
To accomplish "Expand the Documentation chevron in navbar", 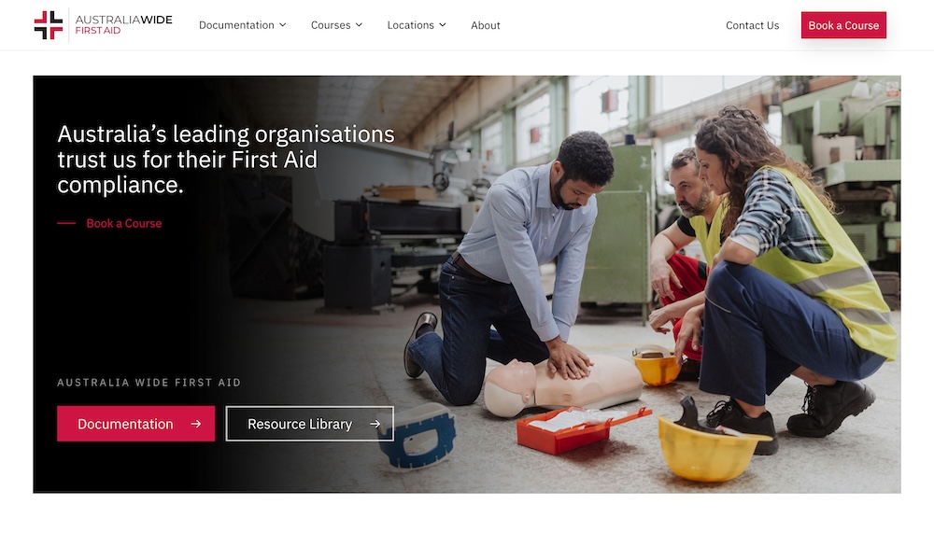I will [x=282, y=25].
